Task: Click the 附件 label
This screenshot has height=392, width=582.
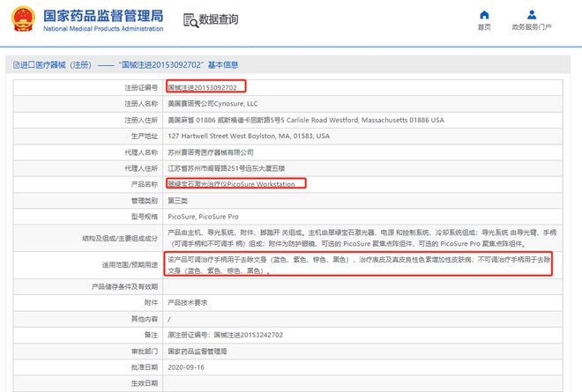Action: pyautogui.click(x=151, y=303)
